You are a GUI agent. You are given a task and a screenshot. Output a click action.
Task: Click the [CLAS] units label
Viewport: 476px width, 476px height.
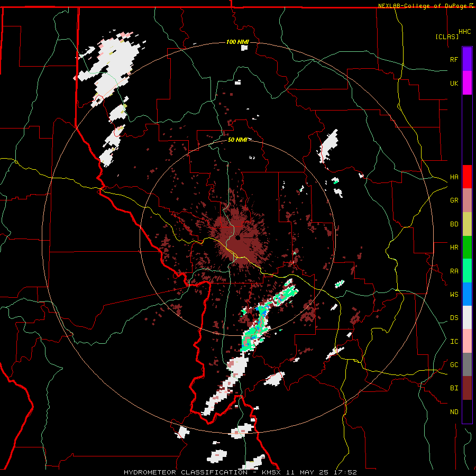pos(447,36)
